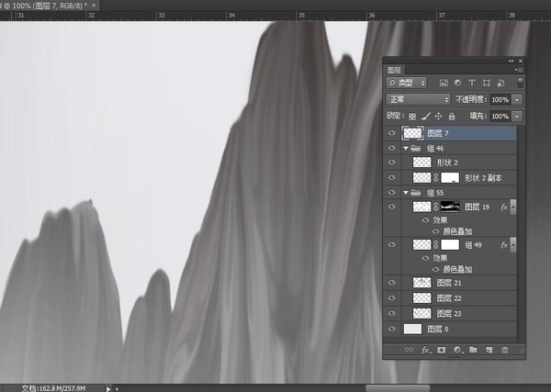551x392 pixels.
Task: Close the document tab
Action: pyautogui.click(x=94, y=6)
